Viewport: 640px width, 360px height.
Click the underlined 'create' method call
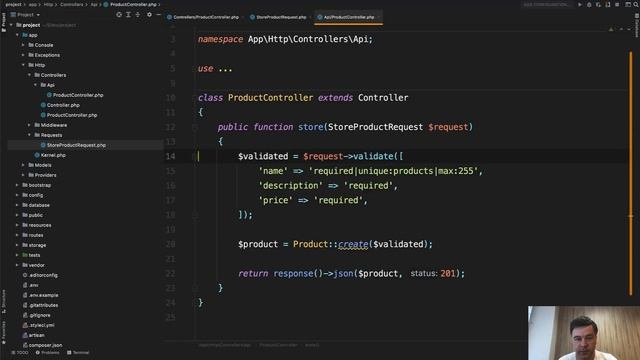(x=353, y=244)
